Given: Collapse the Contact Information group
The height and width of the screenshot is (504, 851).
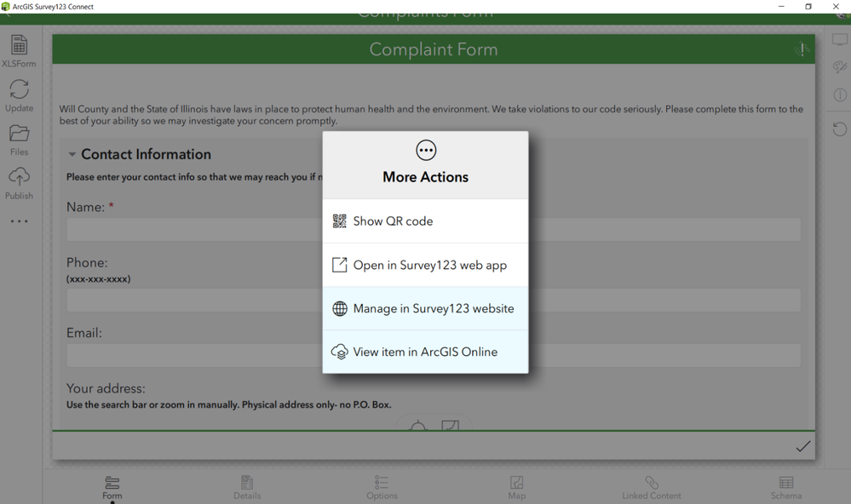Looking at the screenshot, I should (x=72, y=155).
